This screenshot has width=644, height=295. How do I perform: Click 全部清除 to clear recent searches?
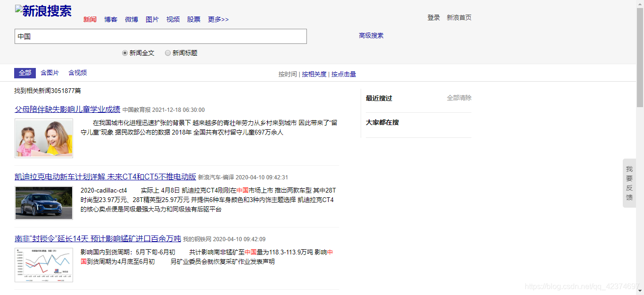(459, 98)
